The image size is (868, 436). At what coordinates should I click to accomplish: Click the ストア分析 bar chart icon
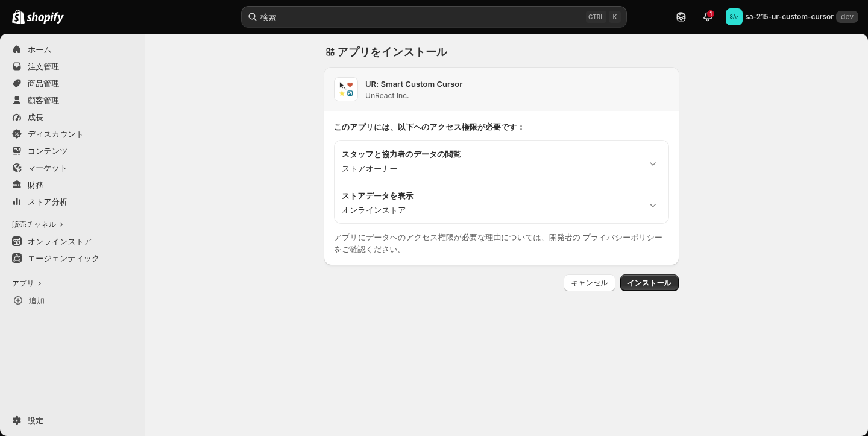pyautogui.click(x=17, y=201)
